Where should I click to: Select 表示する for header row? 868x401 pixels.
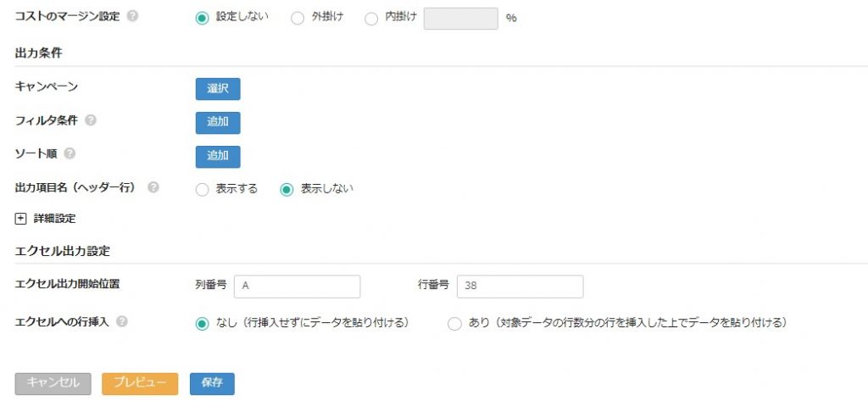pos(202,190)
